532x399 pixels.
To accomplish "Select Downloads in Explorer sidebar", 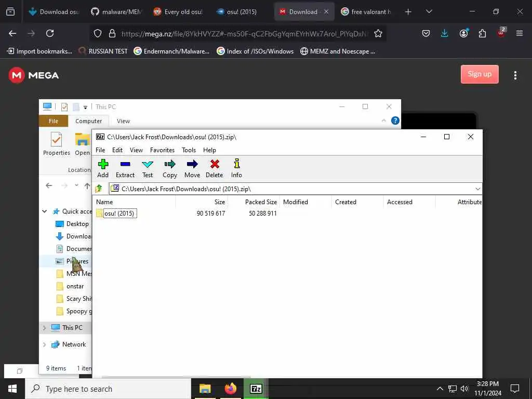I will [73, 236].
